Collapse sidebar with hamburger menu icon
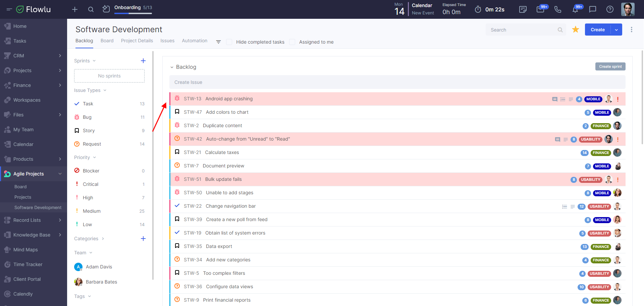This screenshot has height=306, width=644. pos(9,9)
